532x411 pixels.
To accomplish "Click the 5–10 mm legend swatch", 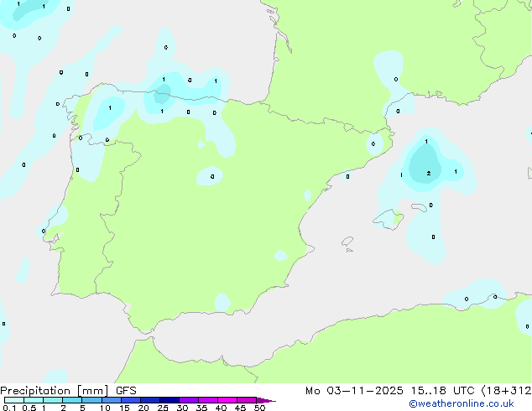I will [91, 400].
